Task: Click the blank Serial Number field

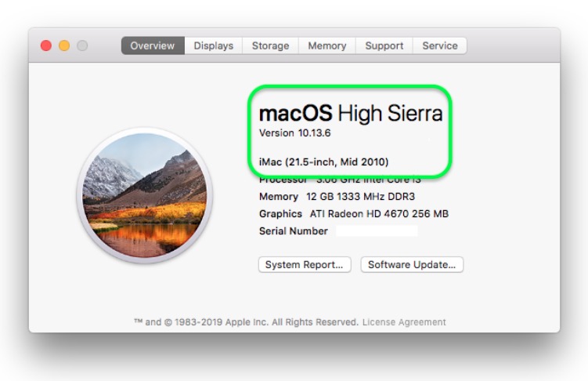Action: 377,230
